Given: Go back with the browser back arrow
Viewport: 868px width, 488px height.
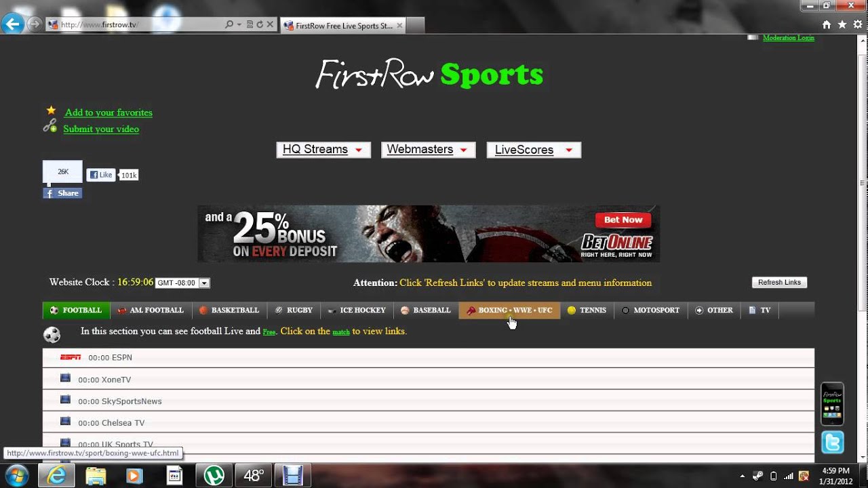Looking at the screenshot, I should (12, 24).
